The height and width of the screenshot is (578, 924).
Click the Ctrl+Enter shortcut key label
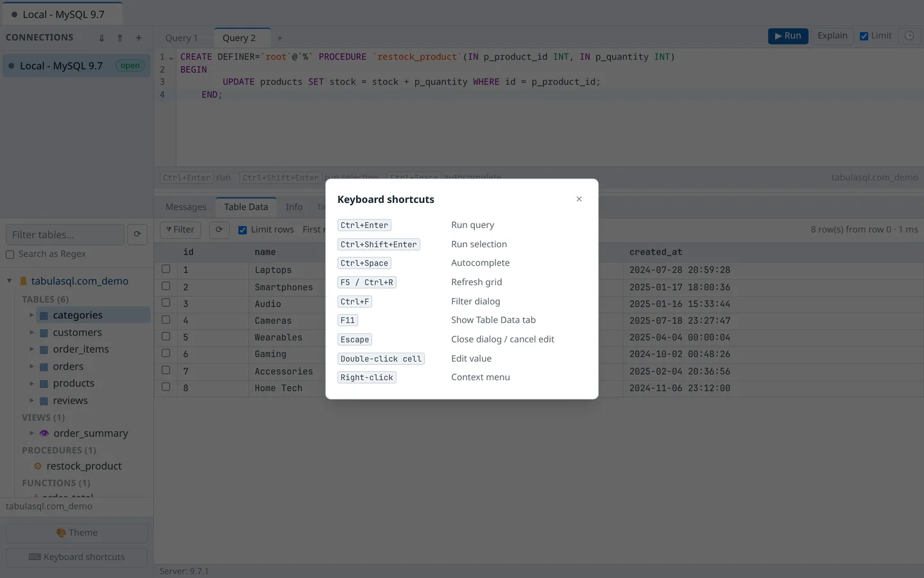[x=364, y=225]
